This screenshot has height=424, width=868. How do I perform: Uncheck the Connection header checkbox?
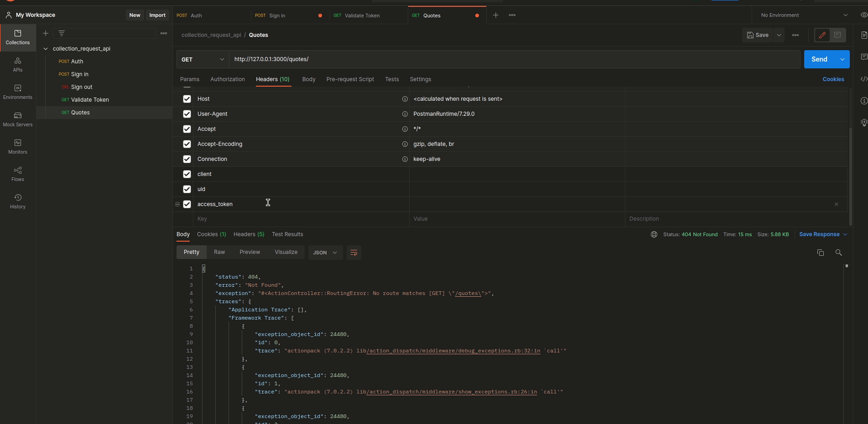(x=187, y=159)
